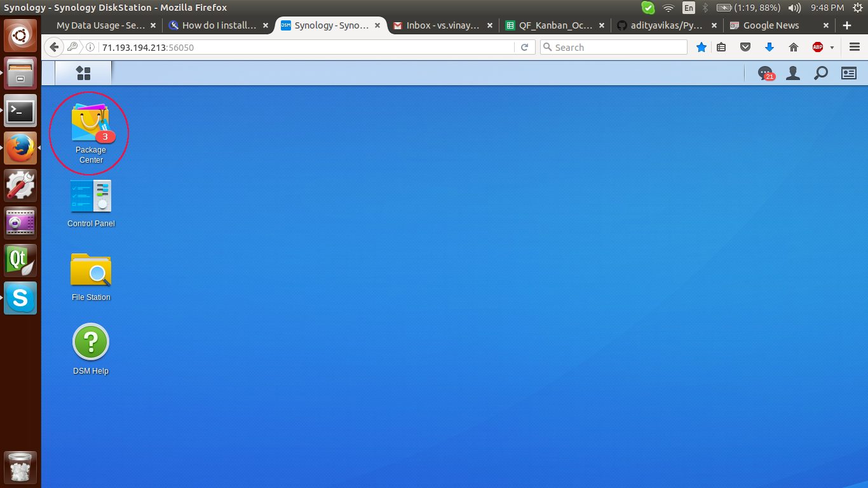Click the Firefox Search box
This screenshot has width=868, height=488.
tap(614, 47)
